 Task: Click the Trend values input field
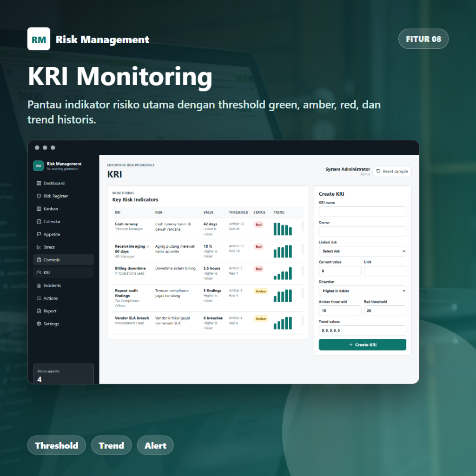click(x=362, y=331)
